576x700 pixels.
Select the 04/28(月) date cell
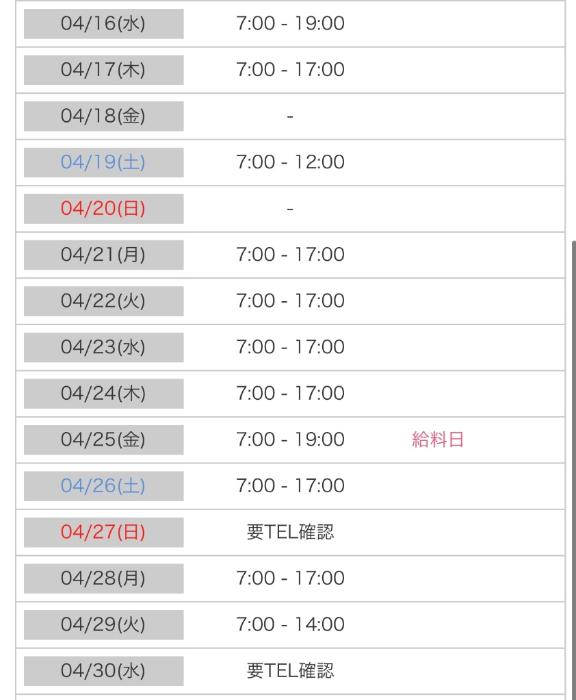coord(104,579)
